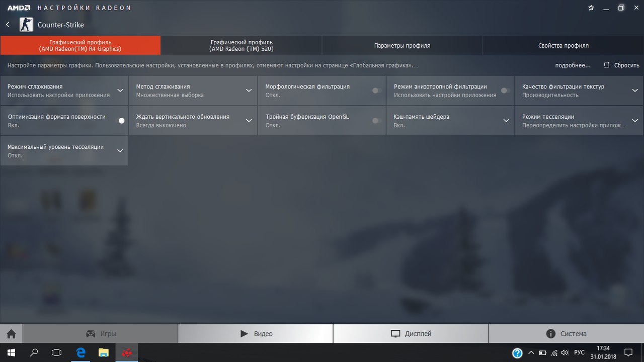This screenshot has width=644, height=362.
Task: Open Task View on the taskbar
Action: 57,352
